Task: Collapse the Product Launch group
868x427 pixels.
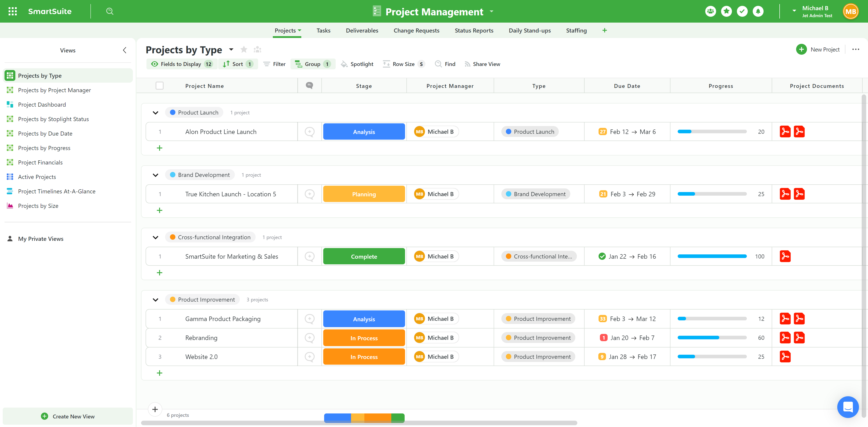Action: point(155,113)
